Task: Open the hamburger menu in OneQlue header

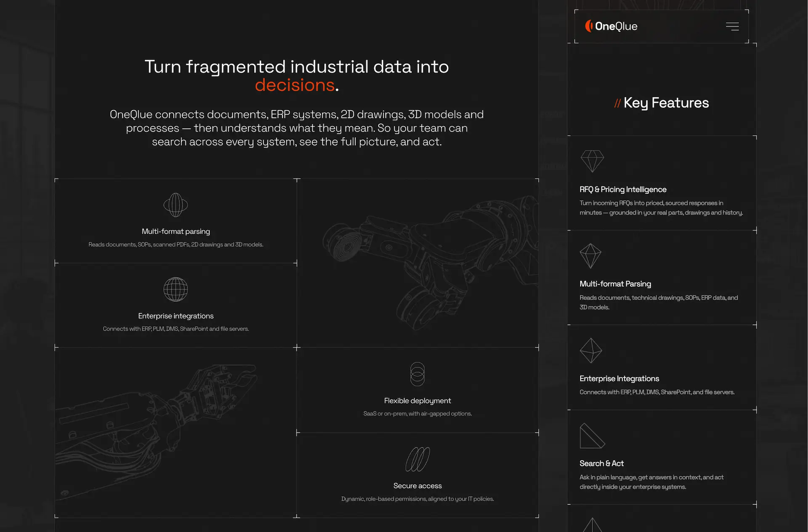Action: point(732,27)
